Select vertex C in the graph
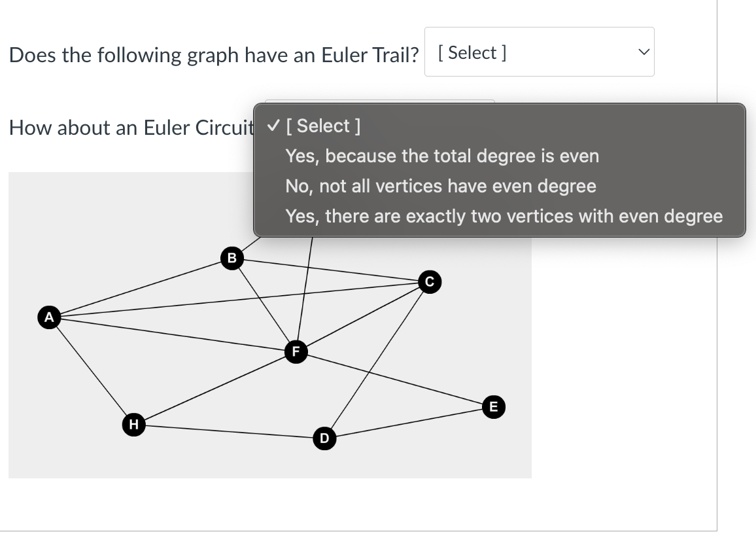The image size is (756, 534). coord(430,281)
